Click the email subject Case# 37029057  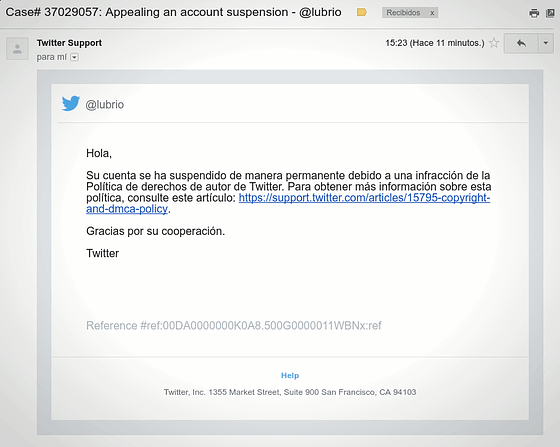(x=173, y=12)
